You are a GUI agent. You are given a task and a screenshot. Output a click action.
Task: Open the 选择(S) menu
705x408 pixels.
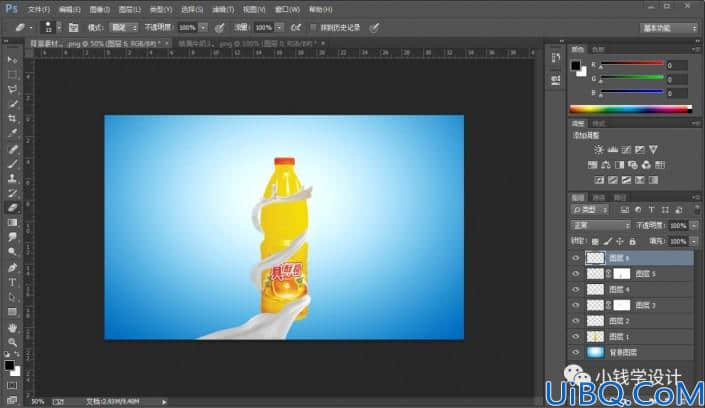click(192, 9)
